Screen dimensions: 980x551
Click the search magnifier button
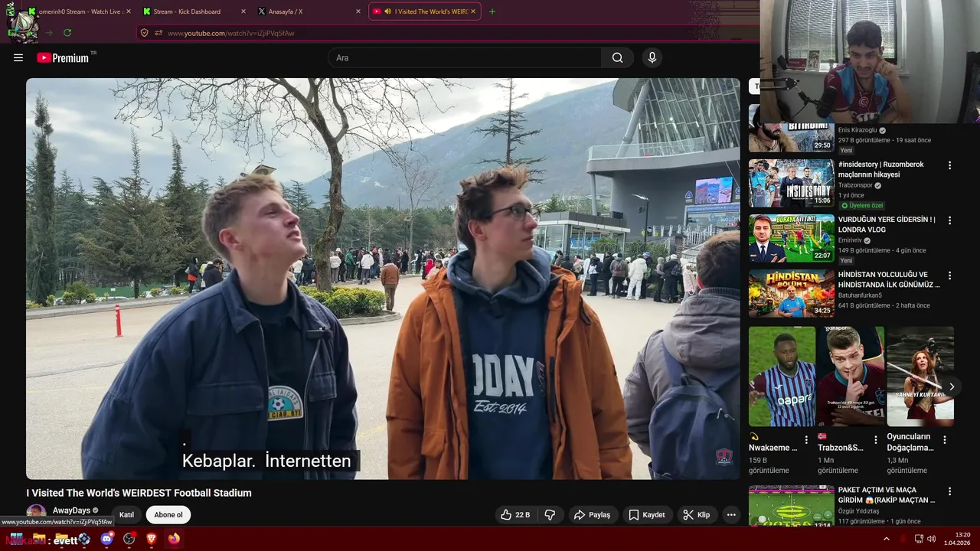(617, 57)
